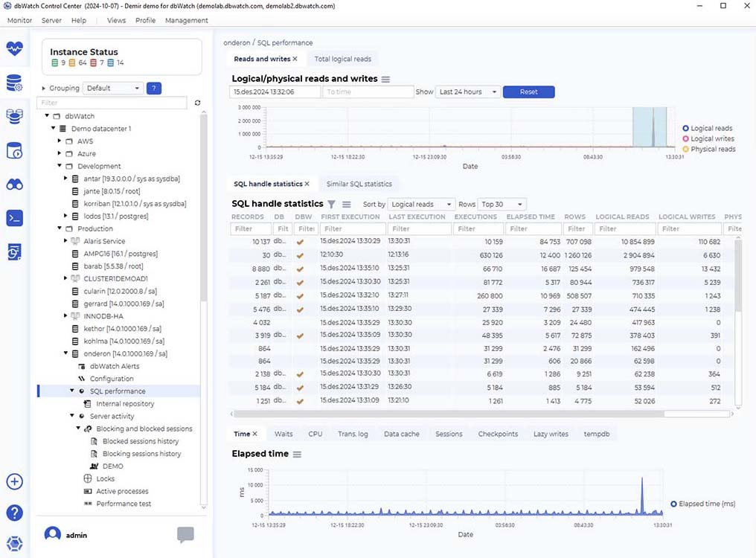Screen dimensions: 756x558
Task: Open the Monitor menu
Action: click(x=19, y=20)
